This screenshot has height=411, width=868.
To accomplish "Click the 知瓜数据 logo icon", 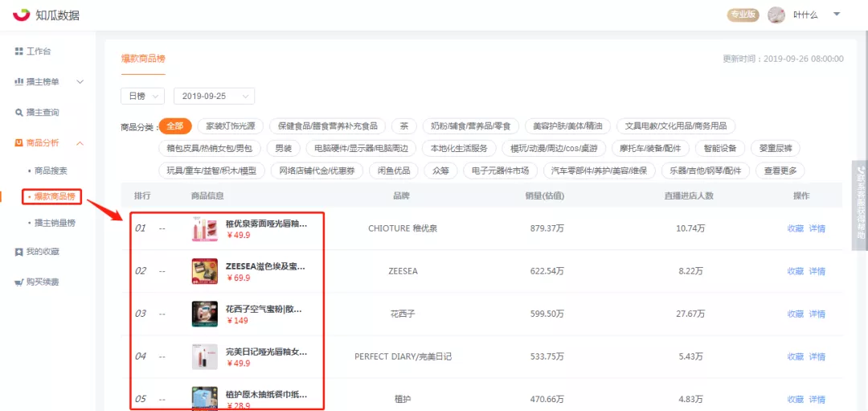I will (x=21, y=15).
